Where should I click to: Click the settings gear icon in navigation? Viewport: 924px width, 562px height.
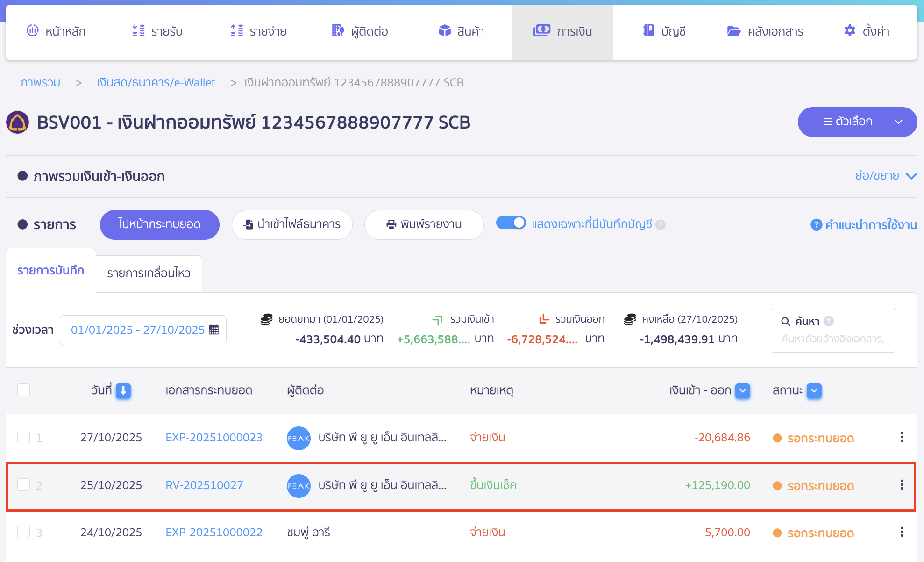click(x=850, y=31)
